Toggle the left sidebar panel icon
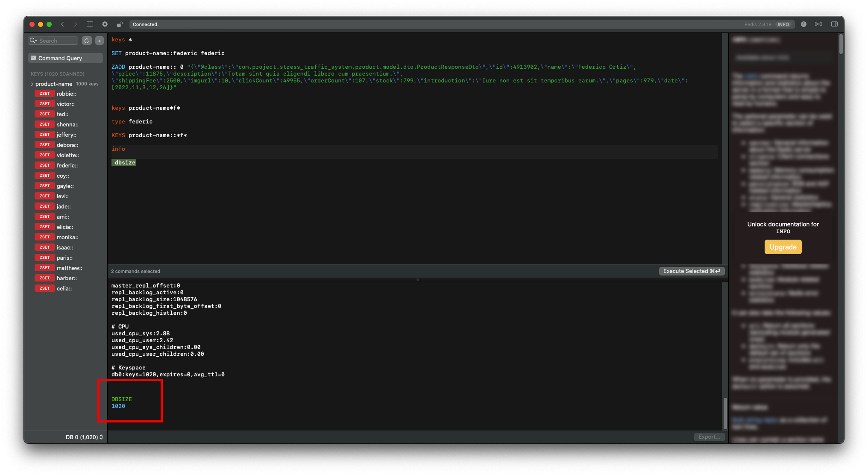Viewport: 868px width, 475px height. (90, 24)
